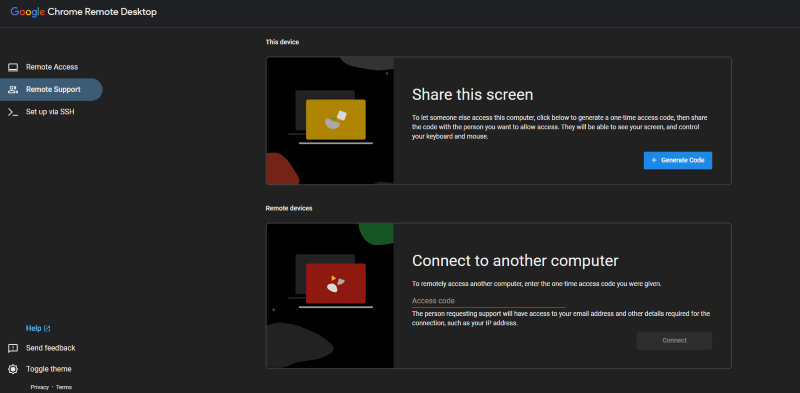Click the Google logo in the header

[28, 12]
